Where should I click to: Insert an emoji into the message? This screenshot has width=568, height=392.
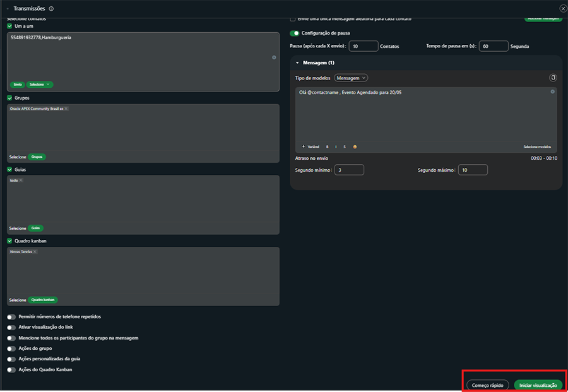click(x=355, y=146)
